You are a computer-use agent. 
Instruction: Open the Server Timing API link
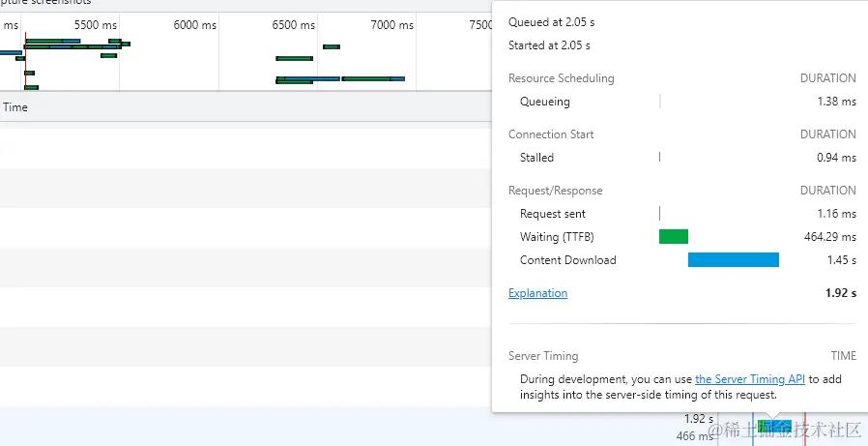tap(751, 380)
